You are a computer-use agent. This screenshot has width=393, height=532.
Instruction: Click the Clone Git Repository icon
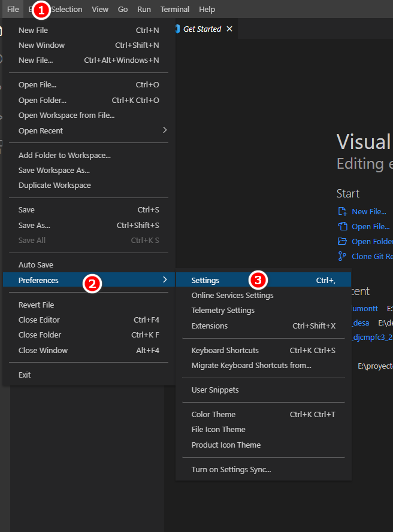(x=342, y=256)
